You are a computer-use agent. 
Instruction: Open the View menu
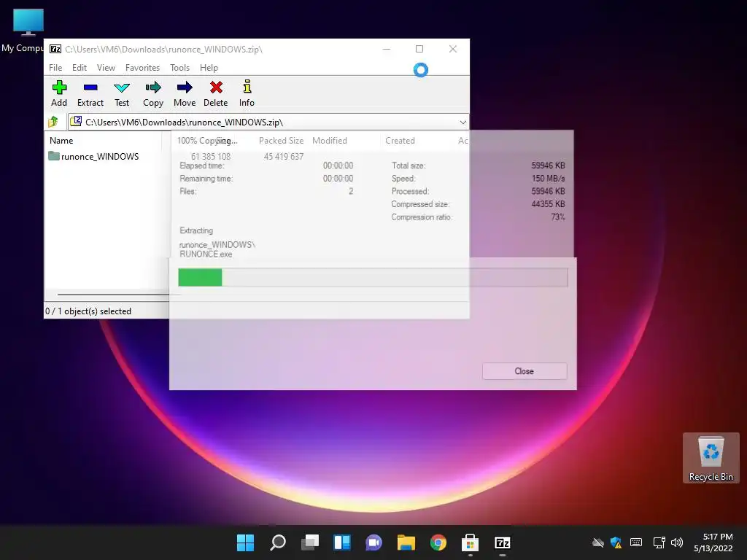[x=106, y=68]
